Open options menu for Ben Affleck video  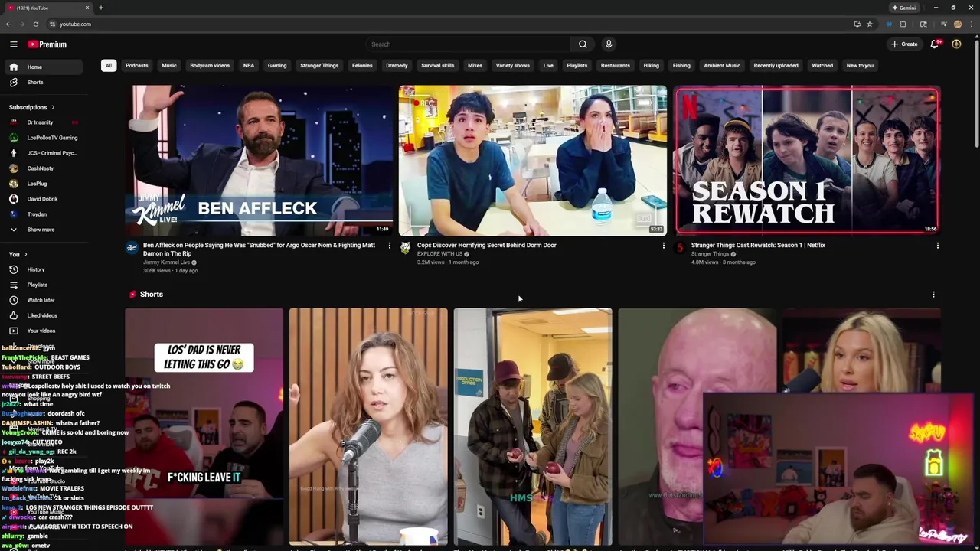[x=390, y=246]
